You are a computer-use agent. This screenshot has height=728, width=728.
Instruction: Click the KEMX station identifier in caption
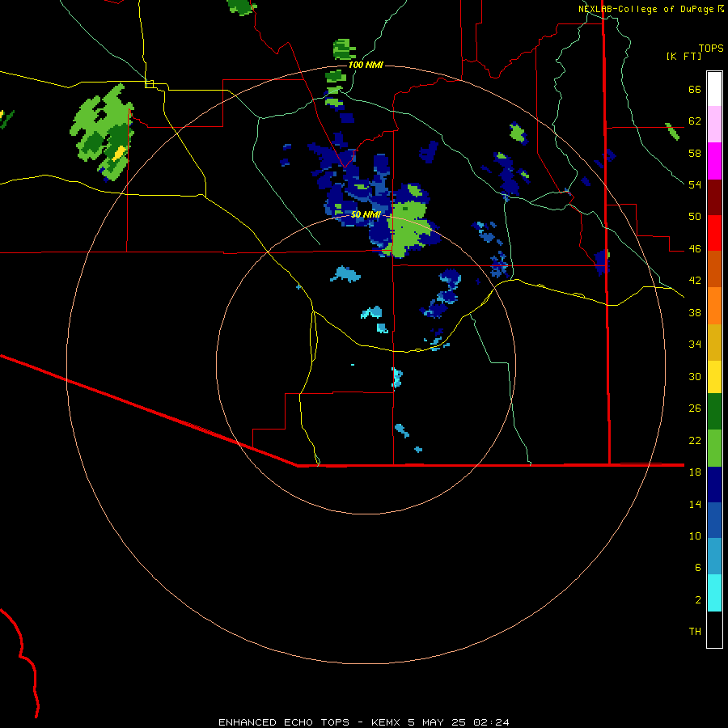385,722
